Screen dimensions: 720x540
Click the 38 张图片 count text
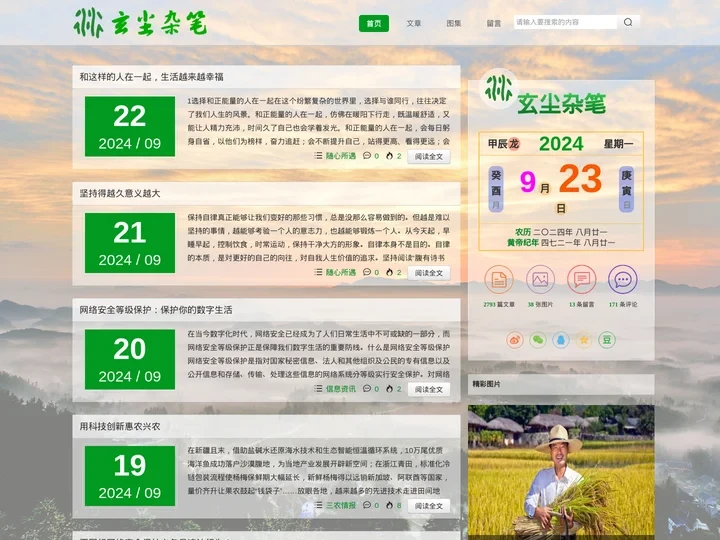coord(540,304)
